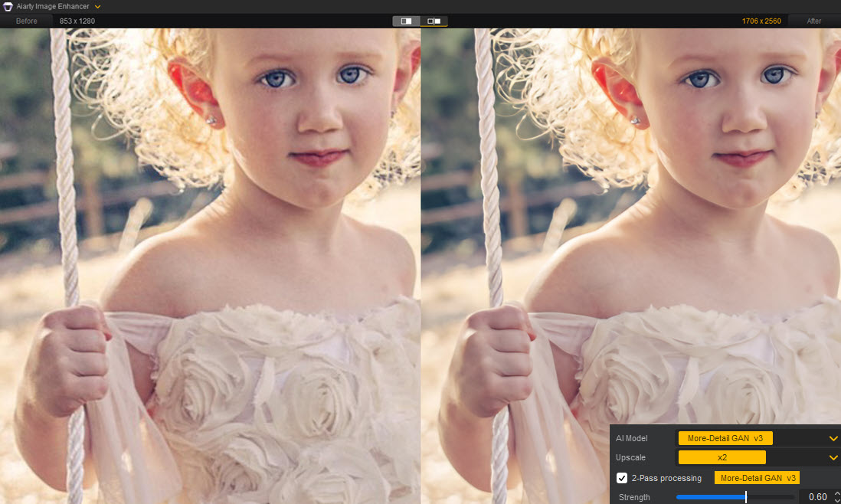This screenshot has height=504, width=841.
Task: Select the side-by-side compare view icon
Action: (x=434, y=21)
